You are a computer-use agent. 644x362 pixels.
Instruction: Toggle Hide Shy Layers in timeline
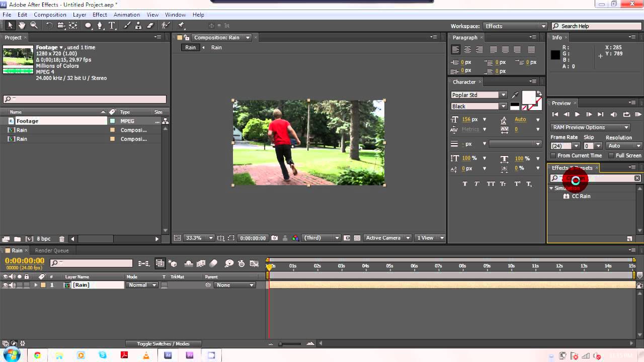[x=189, y=263]
